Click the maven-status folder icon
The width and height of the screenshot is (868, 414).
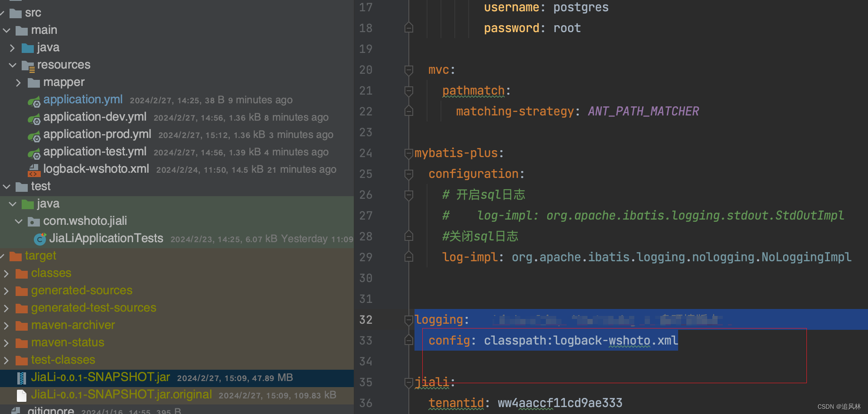(22, 343)
